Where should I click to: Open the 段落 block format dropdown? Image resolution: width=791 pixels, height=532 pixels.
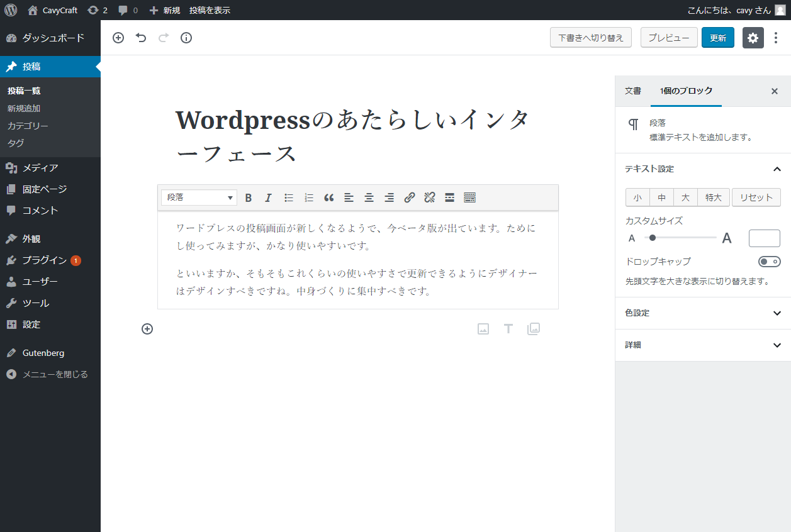coord(199,197)
